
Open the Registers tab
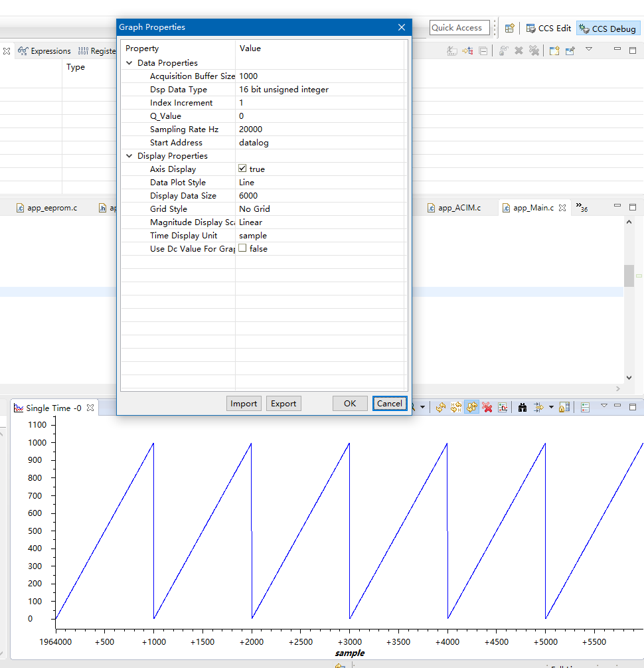coord(97,50)
